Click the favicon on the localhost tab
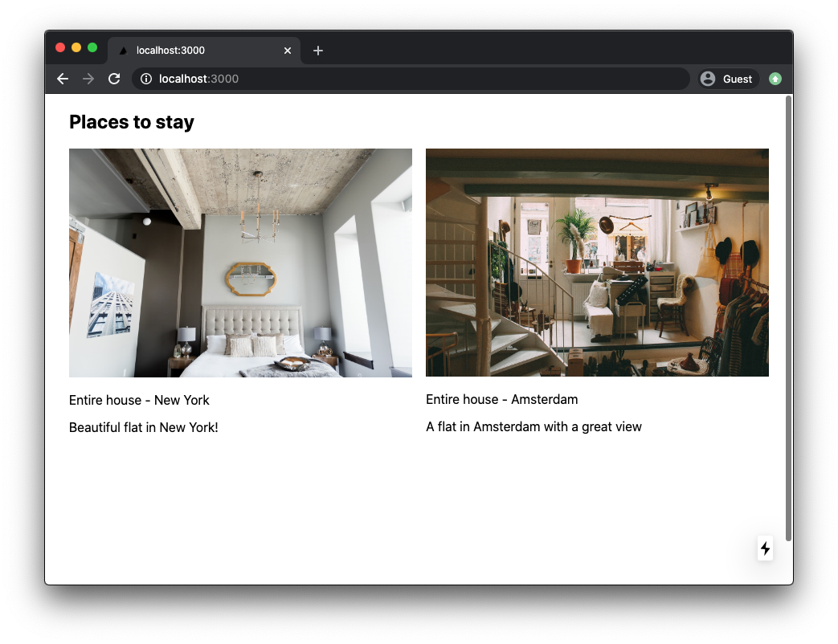The image size is (838, 644). click(x=124, y=51)
